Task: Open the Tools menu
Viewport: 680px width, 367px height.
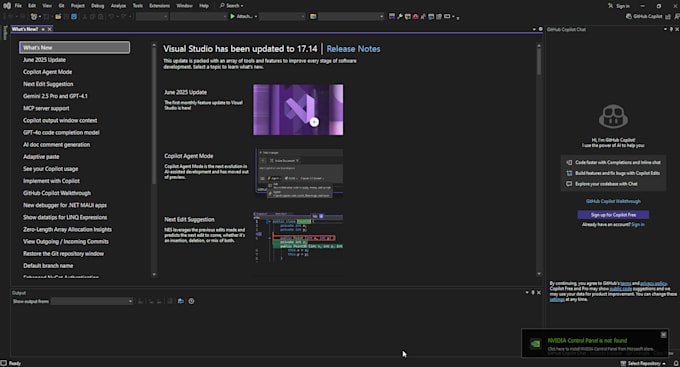Action: (137, 6)
